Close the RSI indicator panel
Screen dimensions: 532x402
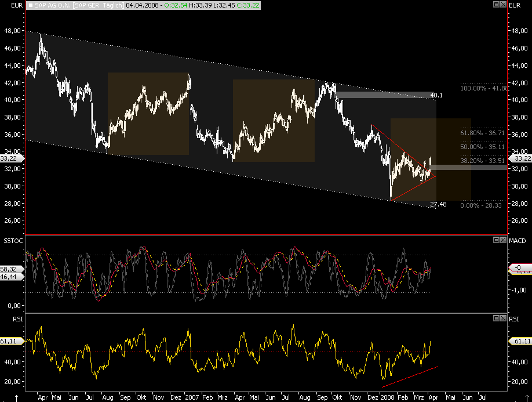pyautogui.click(x=504, y=318)
